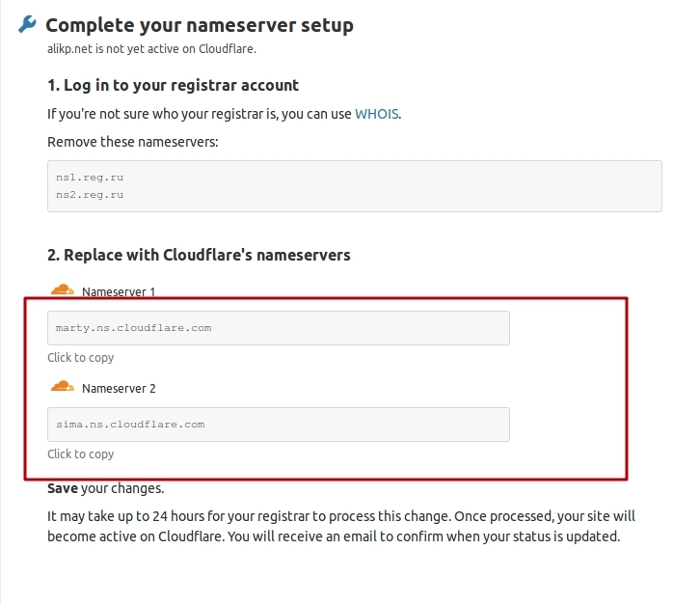
Task: Click the bold "Save" word
Action: pos(63,488)
